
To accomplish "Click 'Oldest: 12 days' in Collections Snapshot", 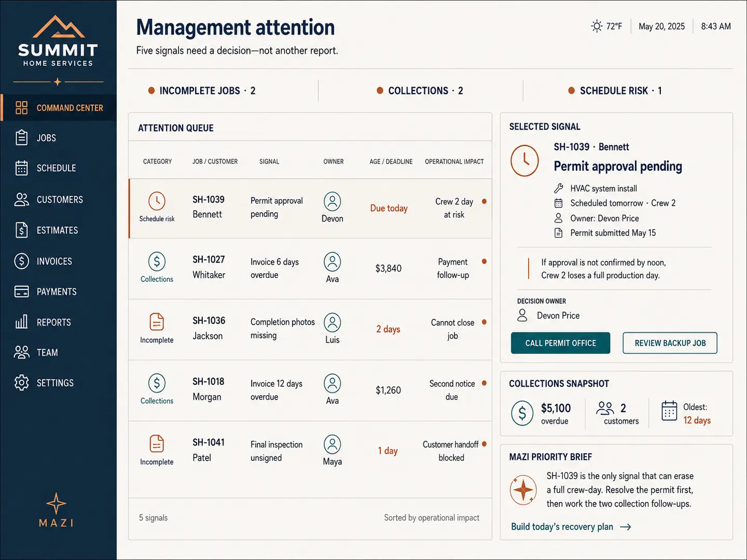I will pyautogui.click(x=697, y=414).
